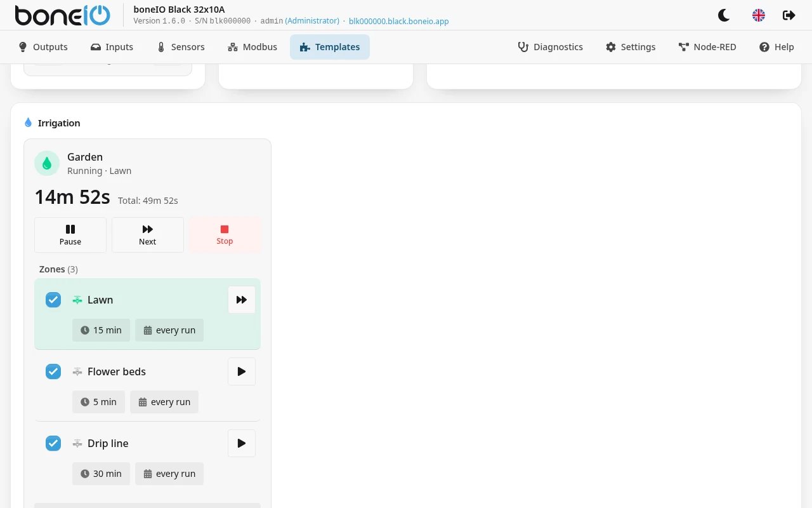Viewport: 812px width, 508px height.
Task: Skip the Lawn zone with fast-forward icon
Action: (x=242, y=300)
